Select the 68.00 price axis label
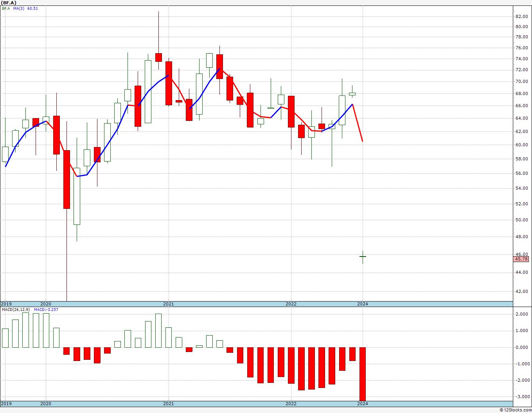The width and height of the screenshot is (532, 413). pyautogui.click(x=521, y=93)
